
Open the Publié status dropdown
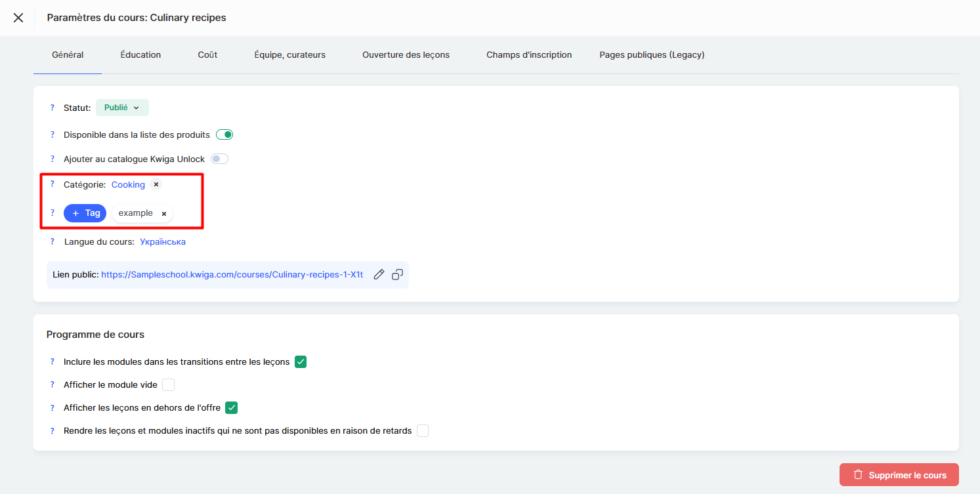[x=122, y=108]
